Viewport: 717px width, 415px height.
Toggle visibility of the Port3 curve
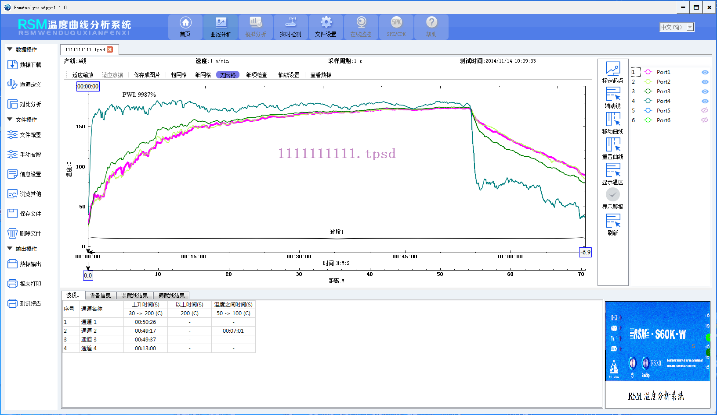704,91
